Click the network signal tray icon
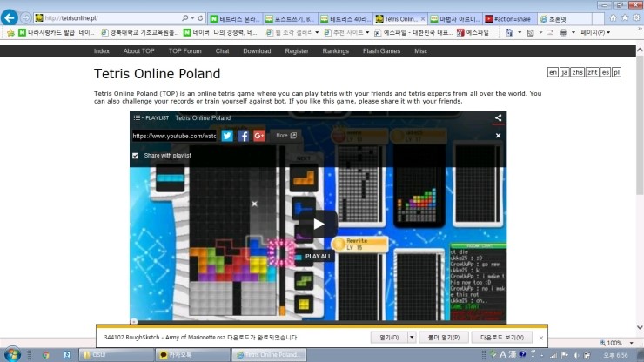This screenshot has height=362, width=644. tap(553, 355)
